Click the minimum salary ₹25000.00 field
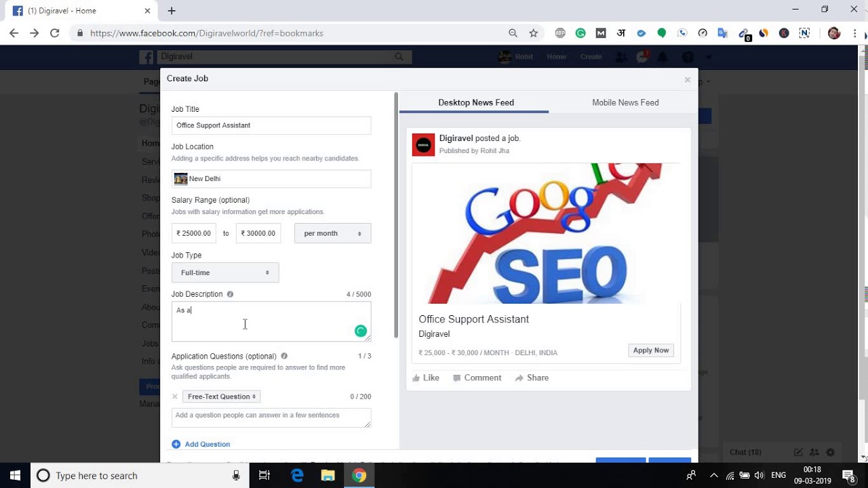 coord(194,233)
